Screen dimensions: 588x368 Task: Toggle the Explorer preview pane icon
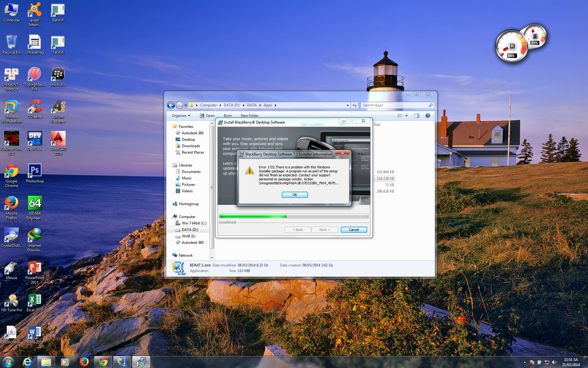(x=417, y=116)
